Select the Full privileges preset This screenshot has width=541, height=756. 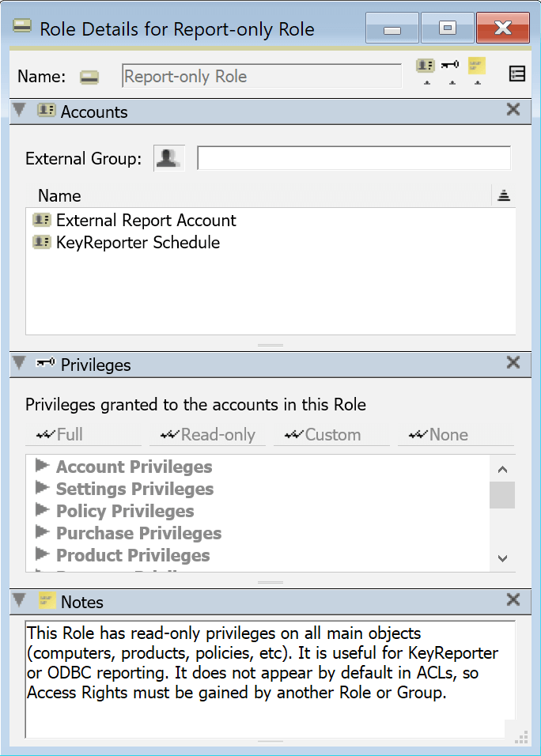click(x=59, y=435)
